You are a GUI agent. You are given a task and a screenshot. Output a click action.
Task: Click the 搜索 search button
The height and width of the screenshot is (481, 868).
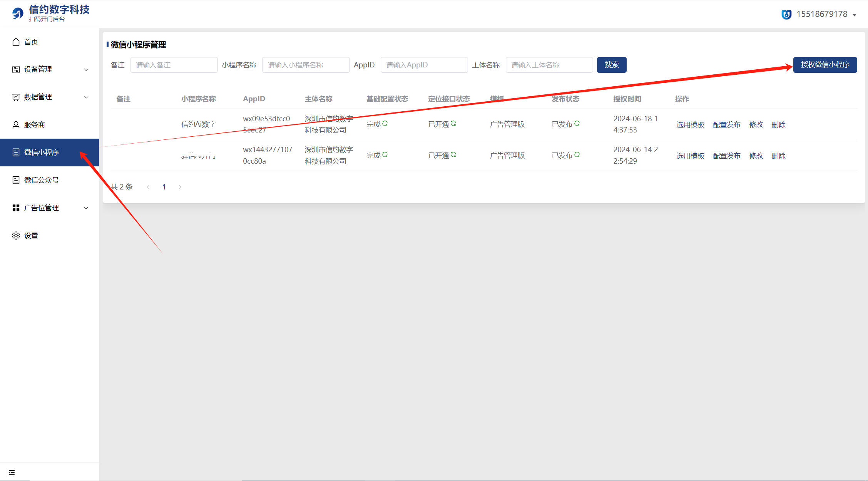611,65
